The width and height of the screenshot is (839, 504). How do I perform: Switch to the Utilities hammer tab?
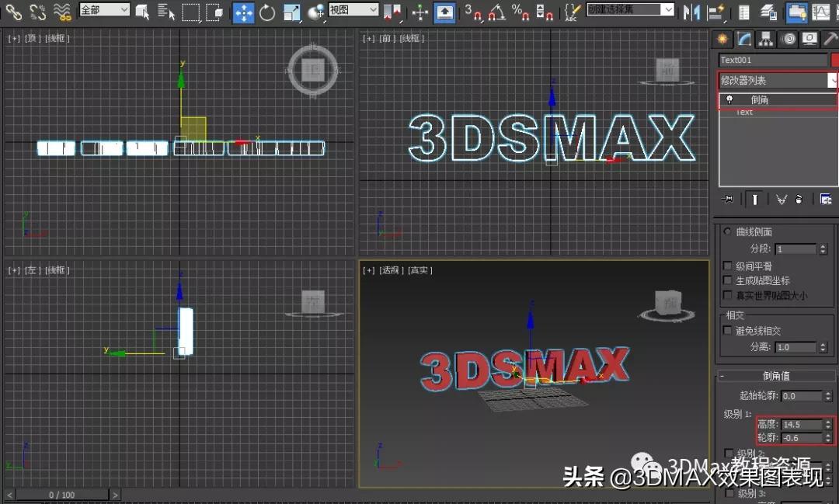pyautogui.click(x=830, y=39)
